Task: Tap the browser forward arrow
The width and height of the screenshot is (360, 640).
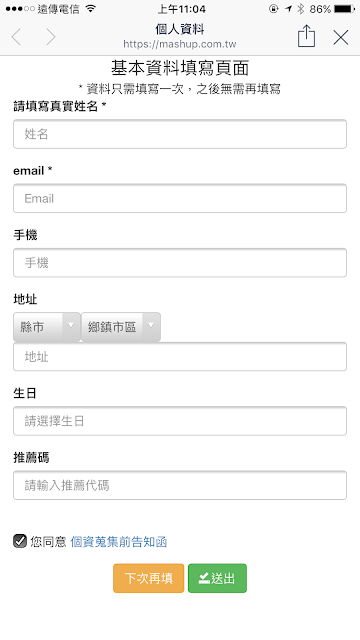Action: tap(51, 37)
